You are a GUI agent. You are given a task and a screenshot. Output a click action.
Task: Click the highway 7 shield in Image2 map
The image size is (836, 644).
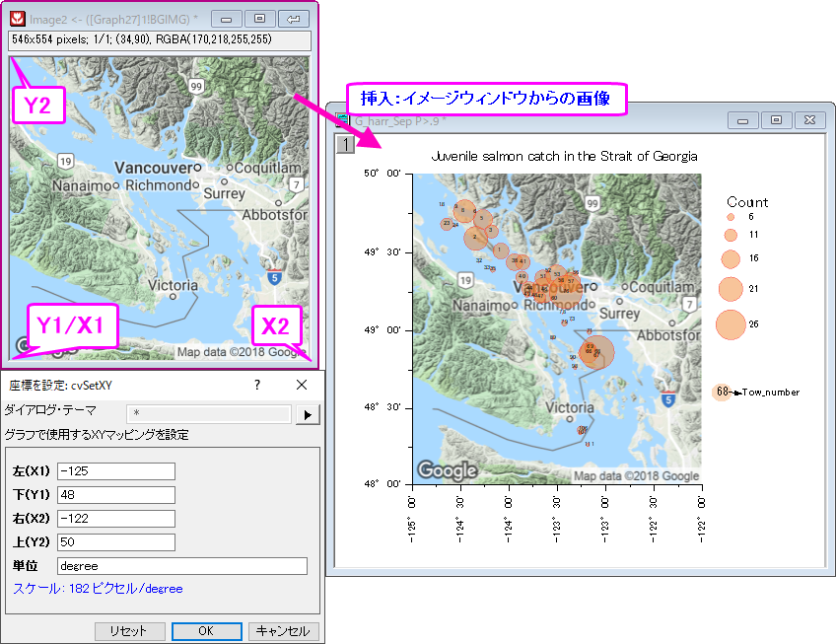tap(297, 185)
